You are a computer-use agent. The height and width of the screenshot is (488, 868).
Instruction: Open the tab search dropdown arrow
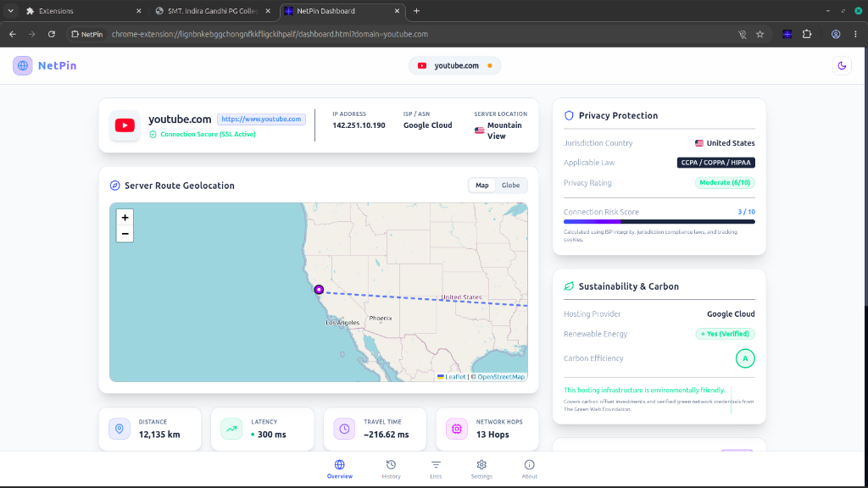[10, 11]
